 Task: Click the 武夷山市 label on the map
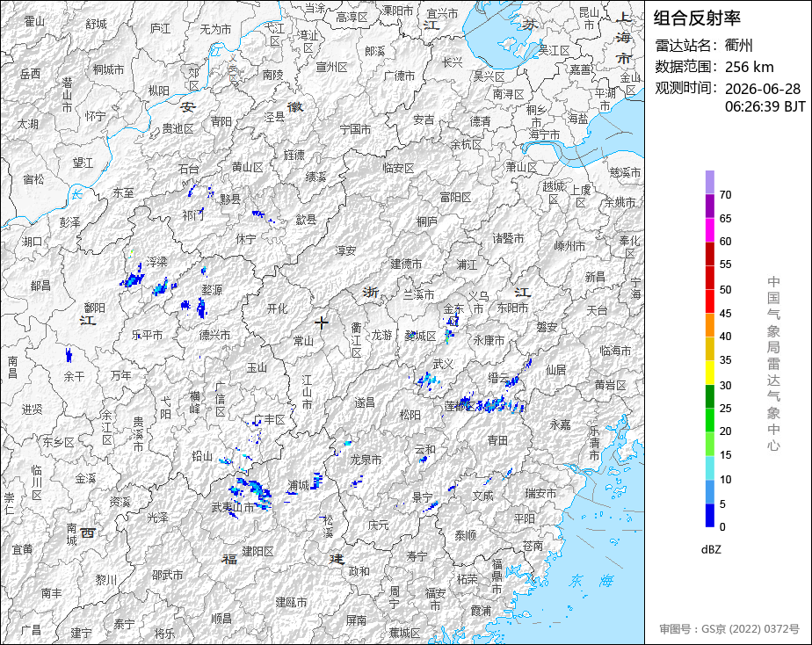click(233, 507)
